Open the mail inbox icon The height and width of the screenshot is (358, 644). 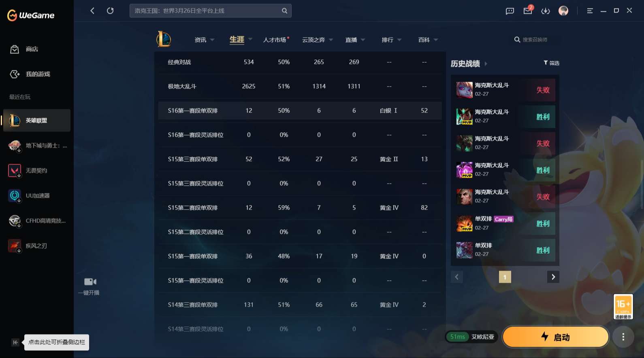pos(527,11)
